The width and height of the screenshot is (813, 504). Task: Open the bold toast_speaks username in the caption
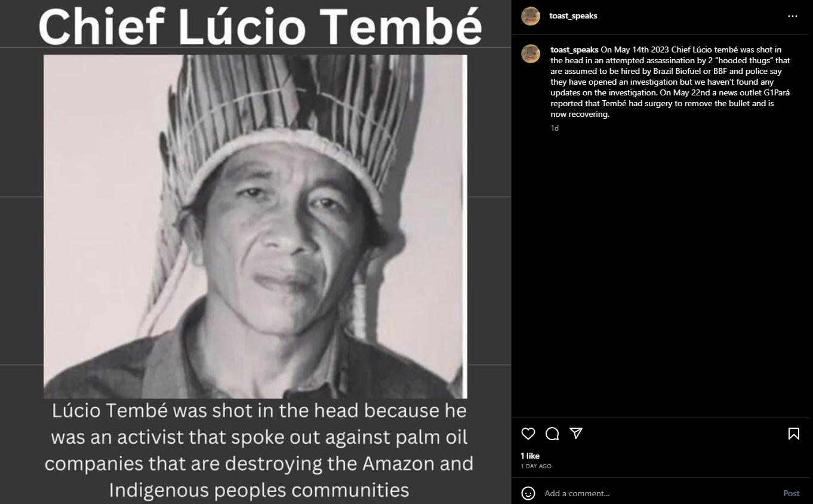574,50
